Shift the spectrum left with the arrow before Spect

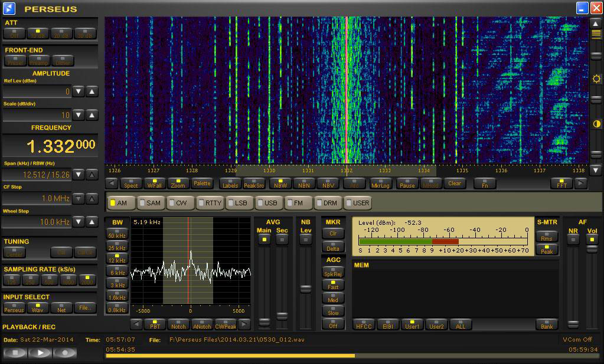(112, 183)
